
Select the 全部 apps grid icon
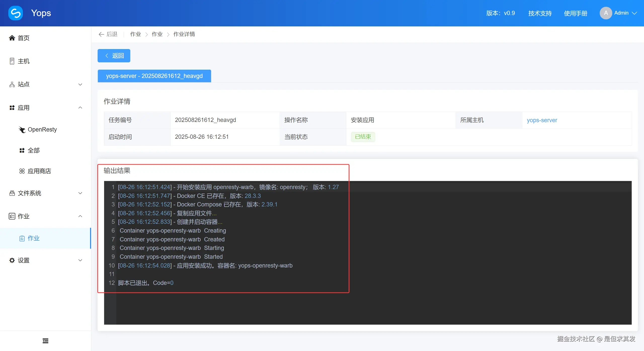22,150
